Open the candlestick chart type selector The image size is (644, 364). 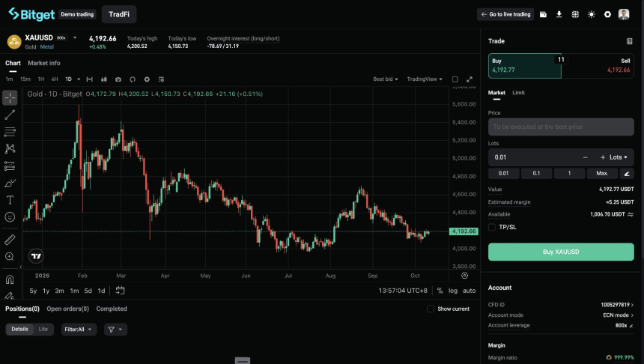click(x=104, y=79)
